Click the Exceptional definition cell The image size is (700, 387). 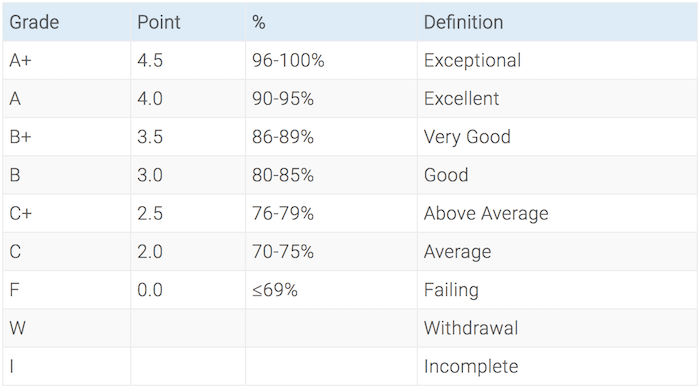(557, 60)
